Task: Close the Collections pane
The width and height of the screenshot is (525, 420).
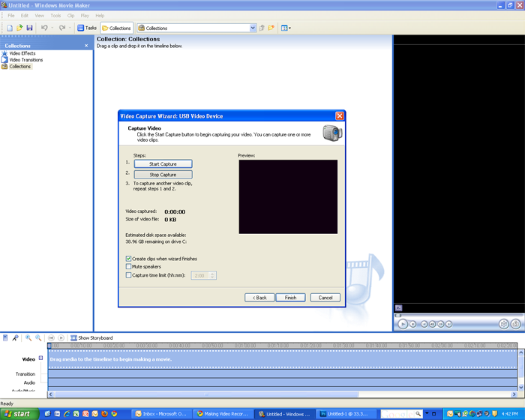Action: 86,46
